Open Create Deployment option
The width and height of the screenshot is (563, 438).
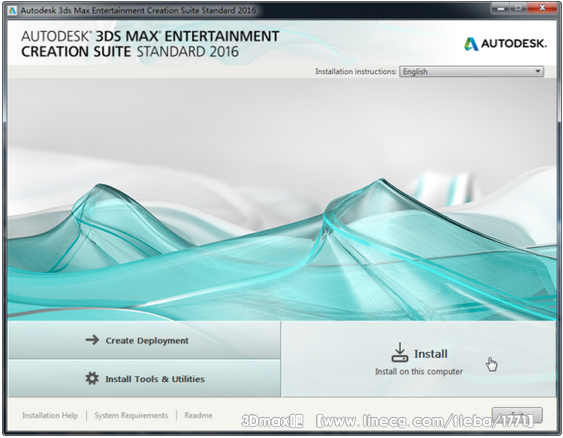tap(144, 340)
